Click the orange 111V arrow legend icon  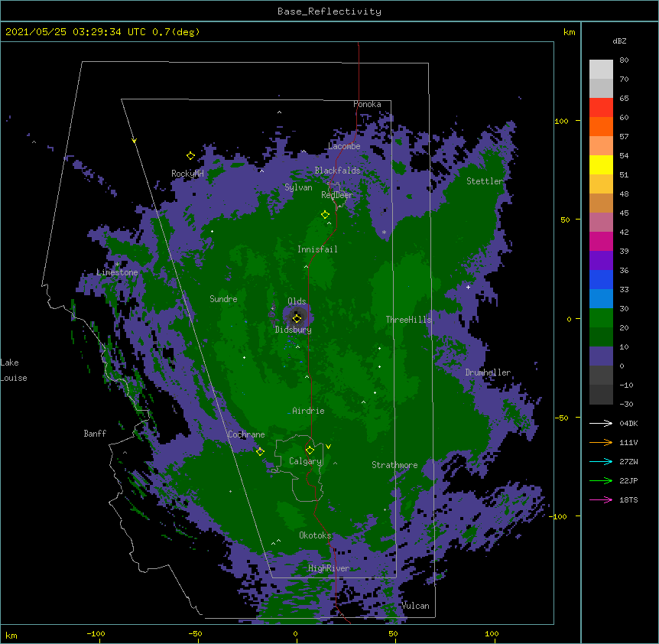pyautogui.click(x=601, y=442)
